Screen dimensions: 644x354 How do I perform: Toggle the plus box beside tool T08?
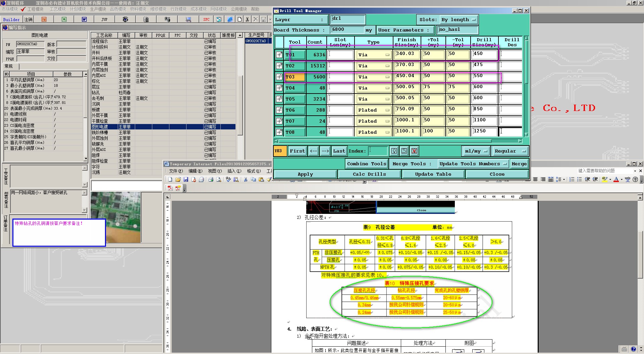279,132
